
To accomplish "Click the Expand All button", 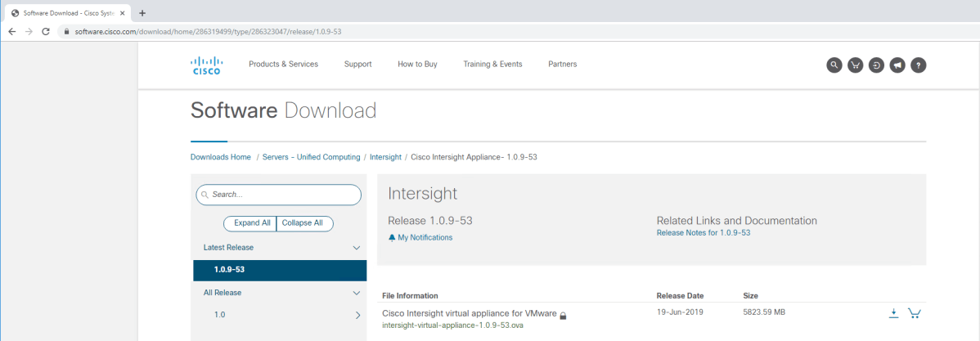I will pos(251,223).
